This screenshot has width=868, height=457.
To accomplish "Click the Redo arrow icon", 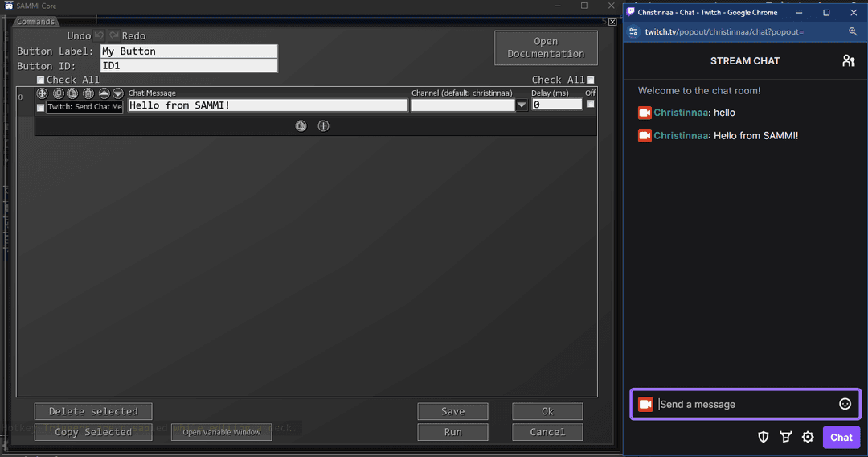I will [114, 35].
